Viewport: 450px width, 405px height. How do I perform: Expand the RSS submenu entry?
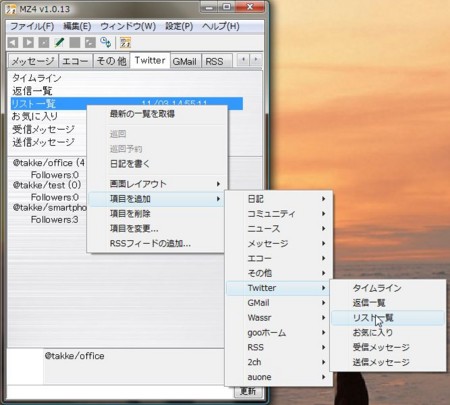pyautogui.click(x=279, y=347)
